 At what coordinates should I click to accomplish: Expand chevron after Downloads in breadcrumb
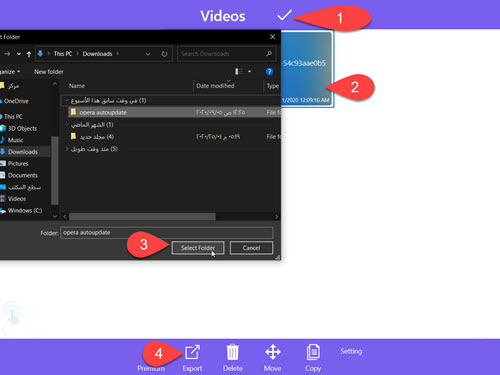(117, 54)
